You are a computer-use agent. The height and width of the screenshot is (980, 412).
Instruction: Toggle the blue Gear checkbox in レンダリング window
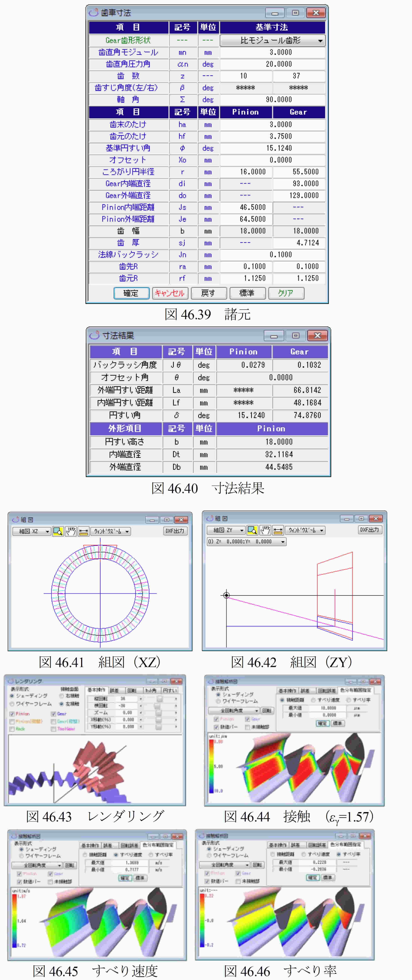point(54,714)
